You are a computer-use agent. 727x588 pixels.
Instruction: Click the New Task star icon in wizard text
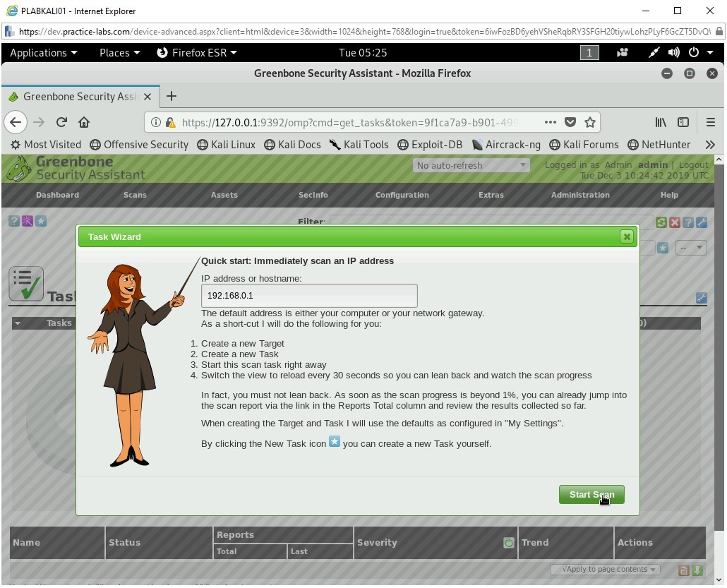pos(335,443)
